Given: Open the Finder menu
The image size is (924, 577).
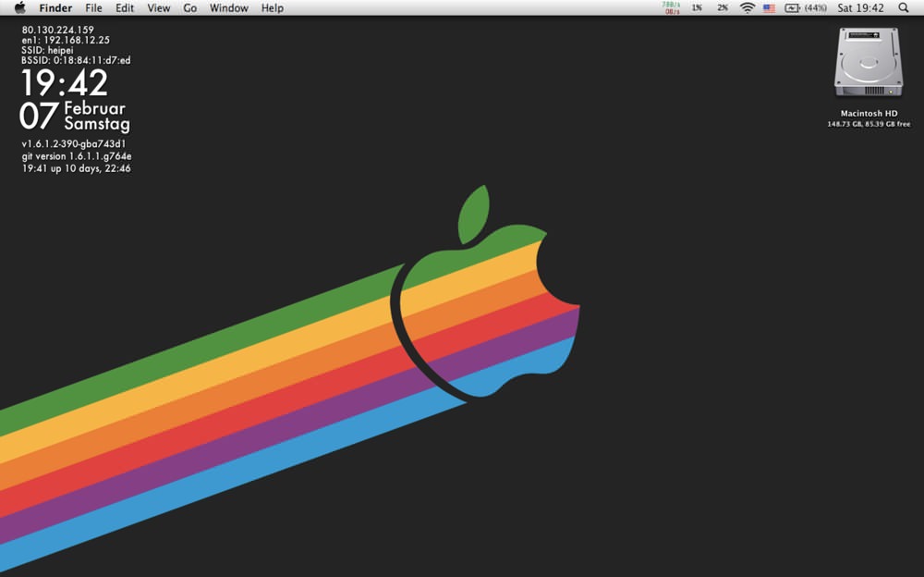Looking at the screenshot, I should pos(55,7).
